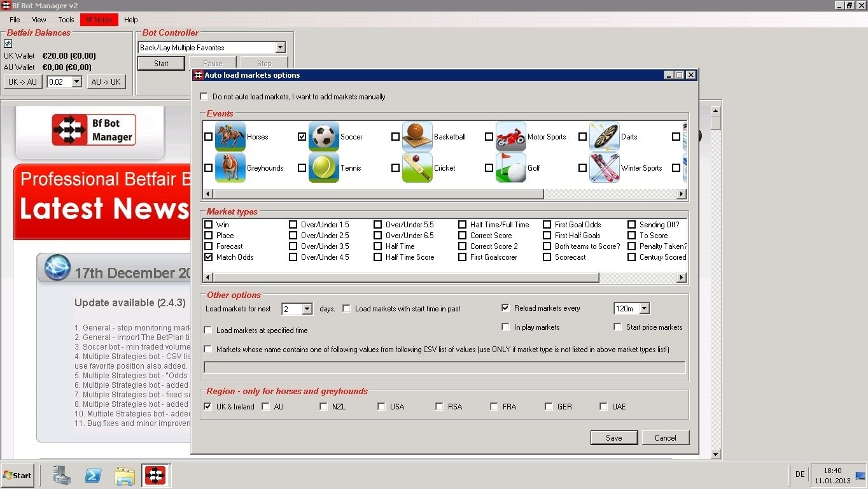Click the UK -> AU transfer button
This screenshot has width=868, height=489.
point(22,82)
